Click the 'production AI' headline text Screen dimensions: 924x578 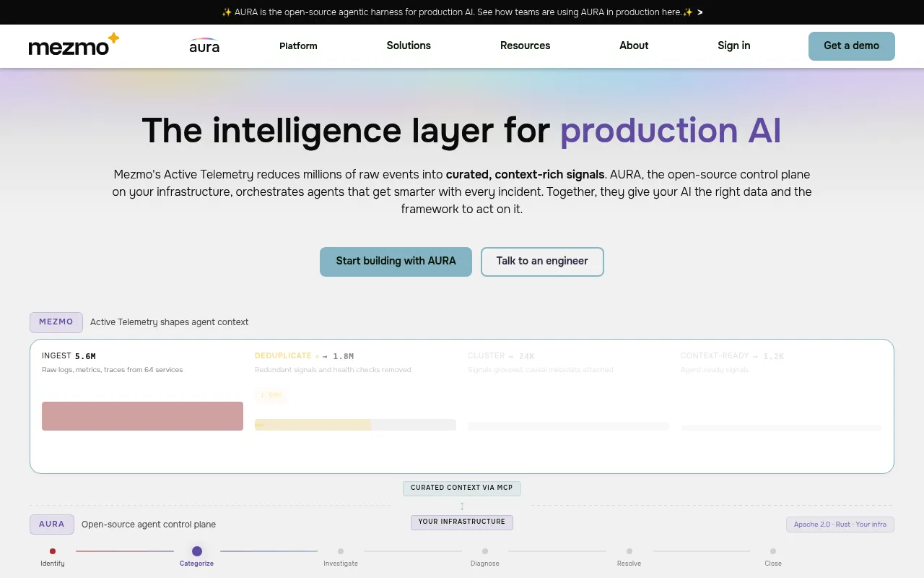671,131
